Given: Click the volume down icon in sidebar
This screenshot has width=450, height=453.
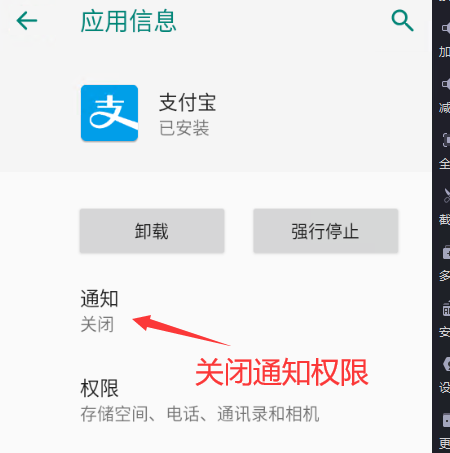Looking at the screenshot, I should pyautogui.click(x=446, y=84).
